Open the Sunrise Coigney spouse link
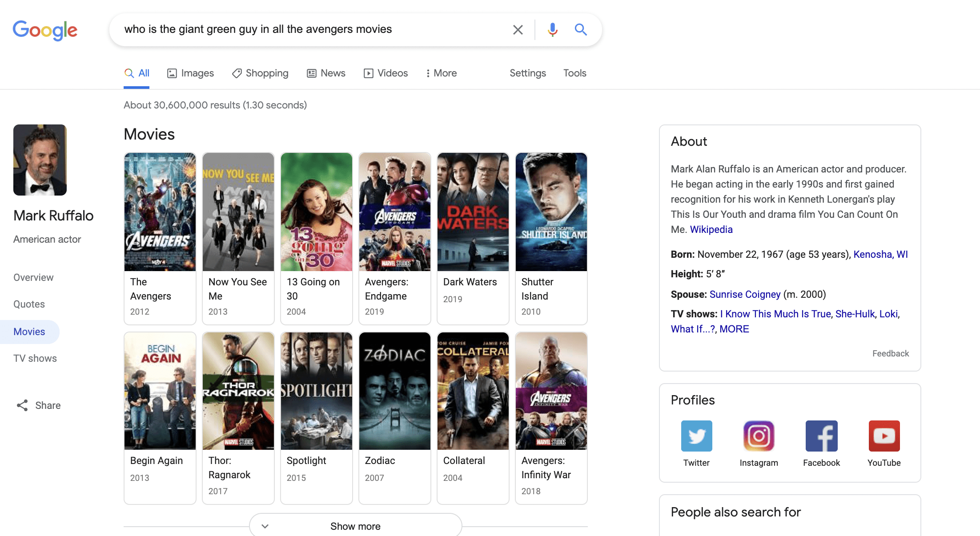Image resolution: width=980 pixels, height=536 pixels. pyautogui.click(x=745, y=294)
